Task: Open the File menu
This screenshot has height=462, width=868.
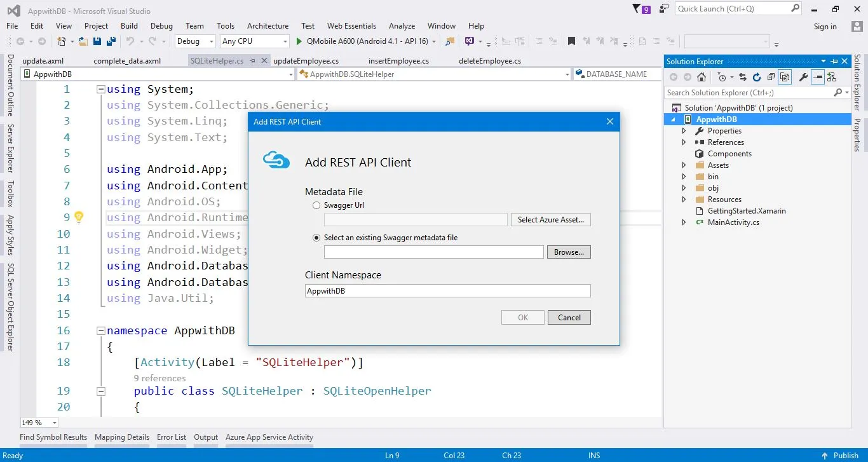Action: click(12, 26)
